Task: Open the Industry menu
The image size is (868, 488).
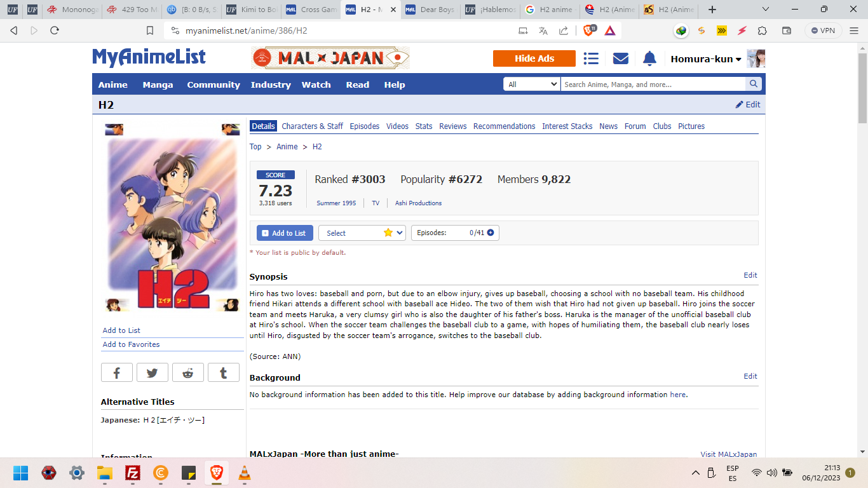Action: 271,85
